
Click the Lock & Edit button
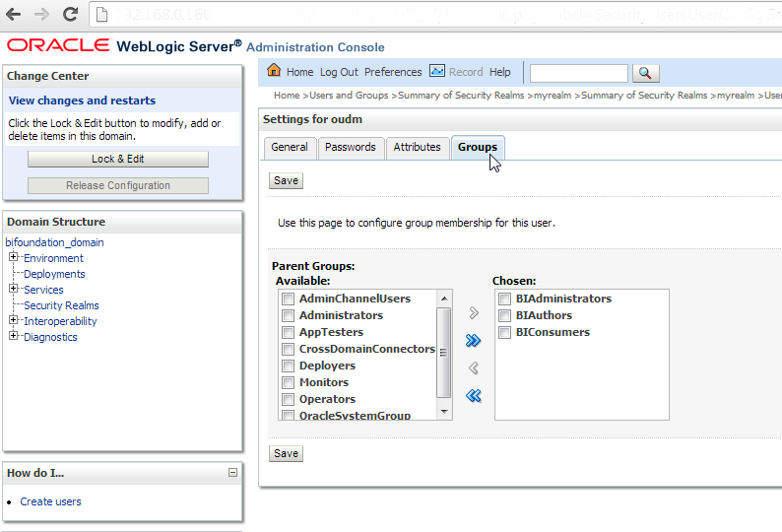118,160
